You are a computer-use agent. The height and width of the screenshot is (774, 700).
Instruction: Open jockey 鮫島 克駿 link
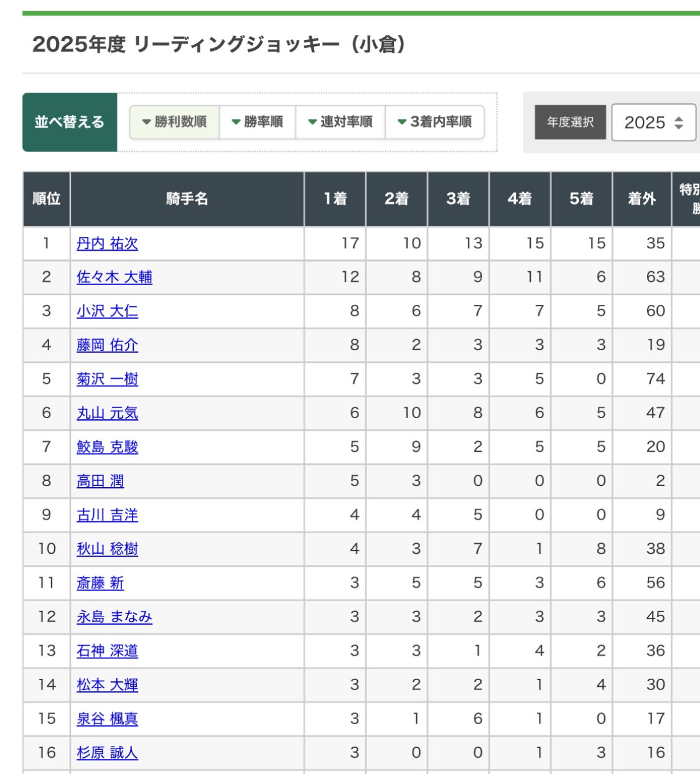point(107,447)
